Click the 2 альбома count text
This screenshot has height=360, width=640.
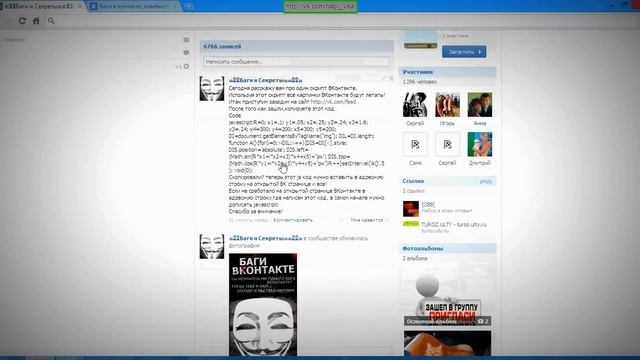pyautogui.click(x=415, y=258)
